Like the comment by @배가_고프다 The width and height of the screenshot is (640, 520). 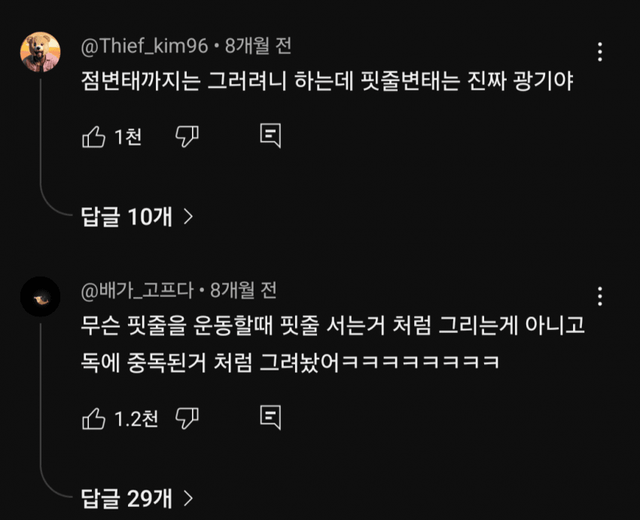coord(93,417)
